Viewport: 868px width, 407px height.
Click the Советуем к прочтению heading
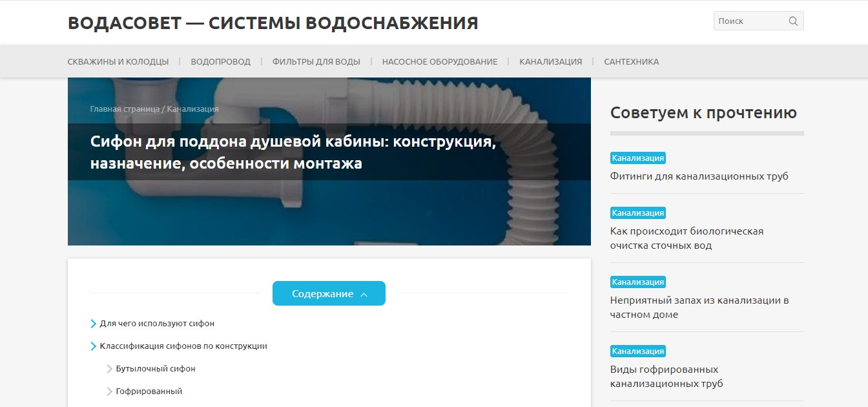pyautogui.click(x=703, y=112)
